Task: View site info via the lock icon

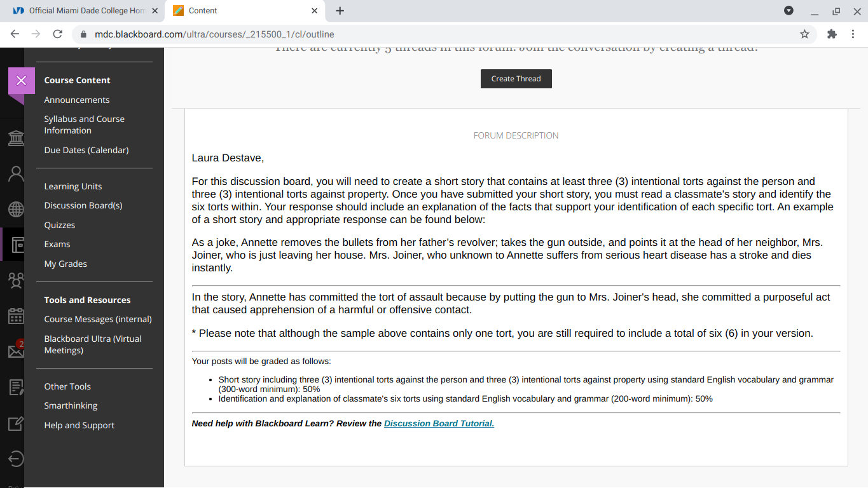Action: (x=83, y=34)
